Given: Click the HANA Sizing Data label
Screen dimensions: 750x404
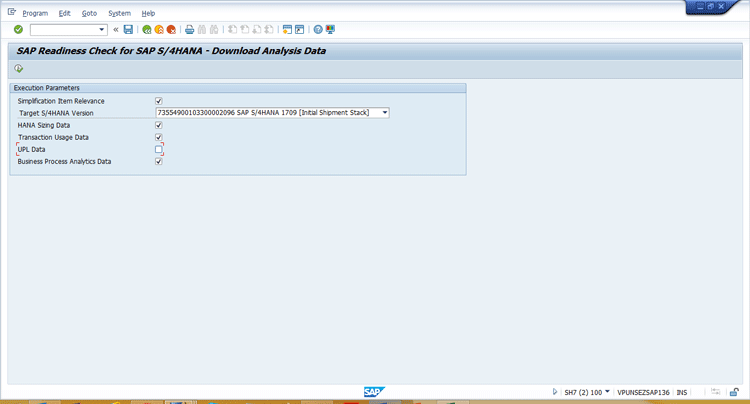Looking at the screenshot, I should pyautogui.click(x=44, y=125).
